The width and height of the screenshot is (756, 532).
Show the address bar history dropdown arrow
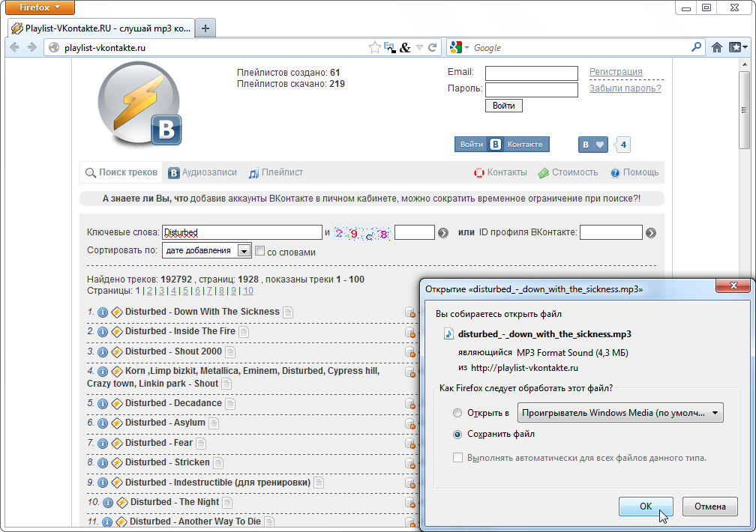pyautogui.click(x=419, y=47)
